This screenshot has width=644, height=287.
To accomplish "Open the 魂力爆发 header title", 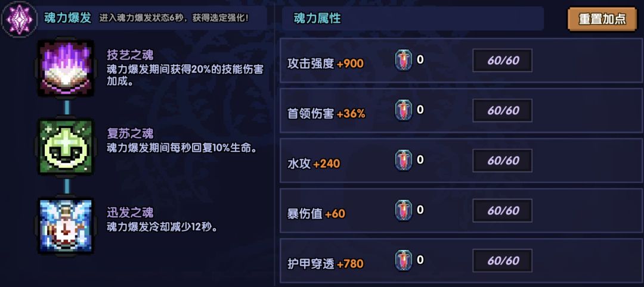I will click(68, 18).
